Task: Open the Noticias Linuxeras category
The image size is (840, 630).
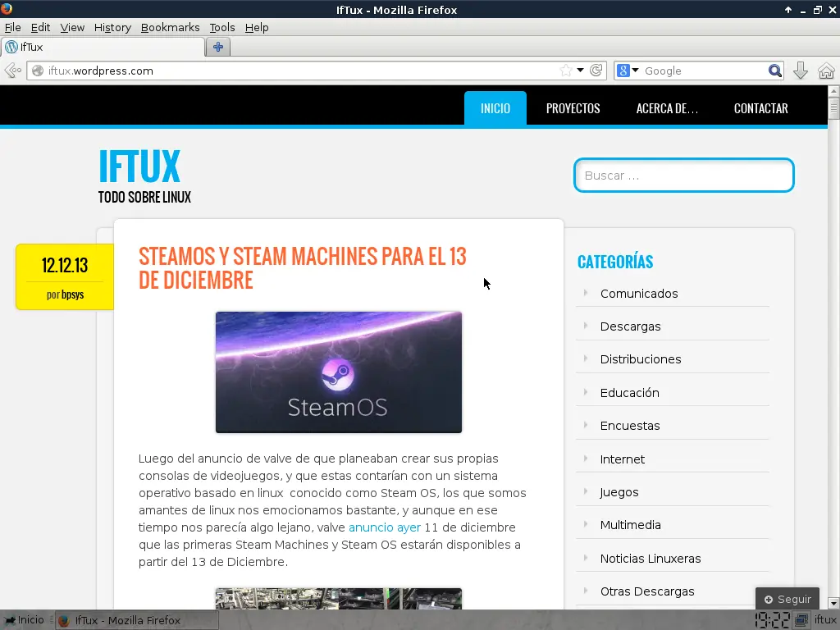Action: 651,558
